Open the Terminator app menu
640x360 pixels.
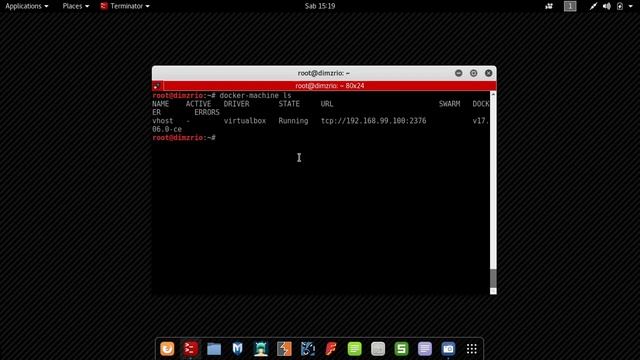coord(125,6)
